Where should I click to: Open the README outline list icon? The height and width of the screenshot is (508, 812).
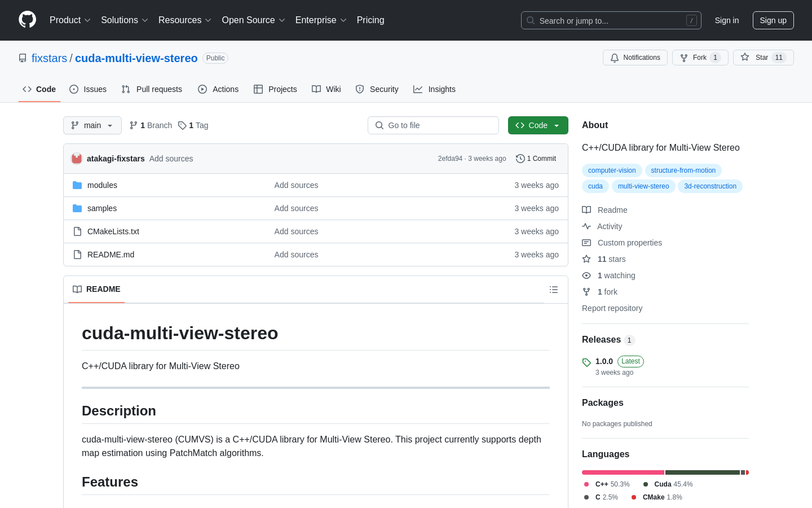pyautogui.click(x=554, y=290)
